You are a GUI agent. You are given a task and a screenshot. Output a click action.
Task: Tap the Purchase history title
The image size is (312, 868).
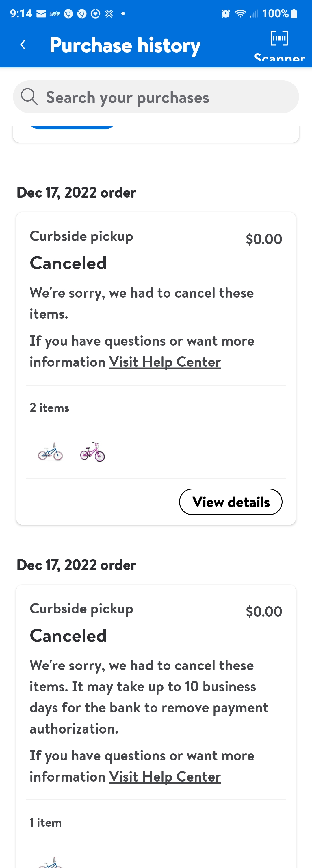point(125,45)
